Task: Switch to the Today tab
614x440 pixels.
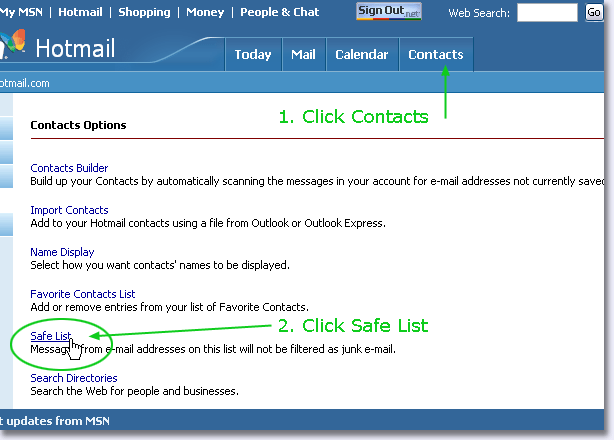Action: [x=253, y=54]
